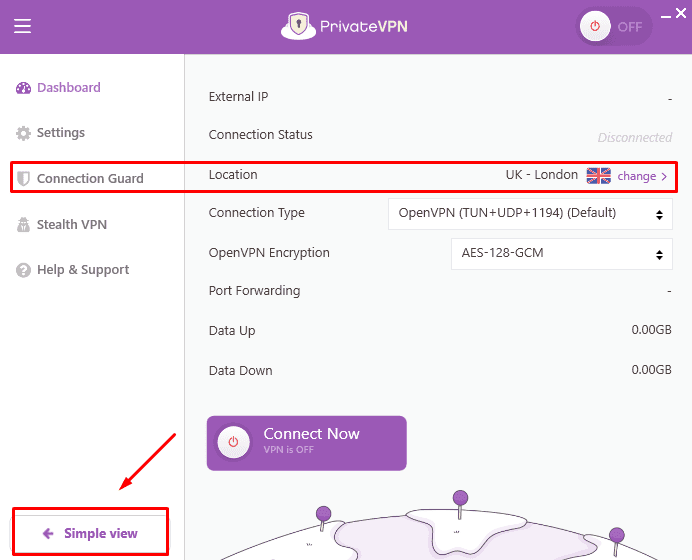
Task: Click the Settings gear icon
Action: [x=24, y=133]
